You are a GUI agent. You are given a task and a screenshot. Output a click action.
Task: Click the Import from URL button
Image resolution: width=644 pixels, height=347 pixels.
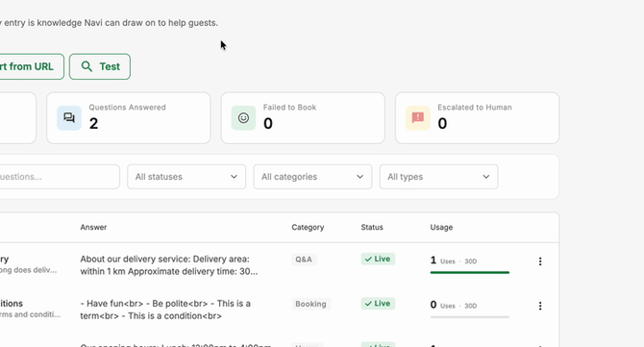click(28, 66)
